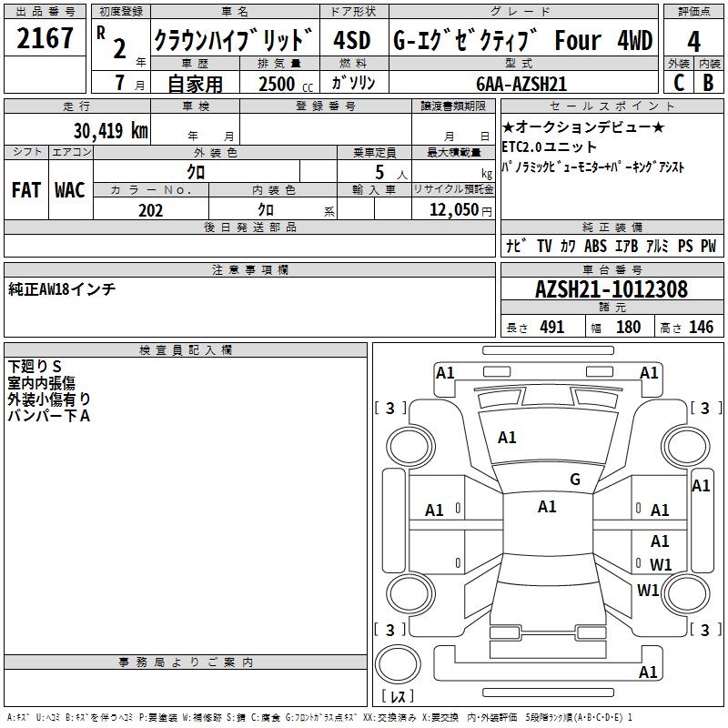Viewport: 728px width, 728px height.
Task: Click the mileage value 30,419 km
Action: point(110,131)
